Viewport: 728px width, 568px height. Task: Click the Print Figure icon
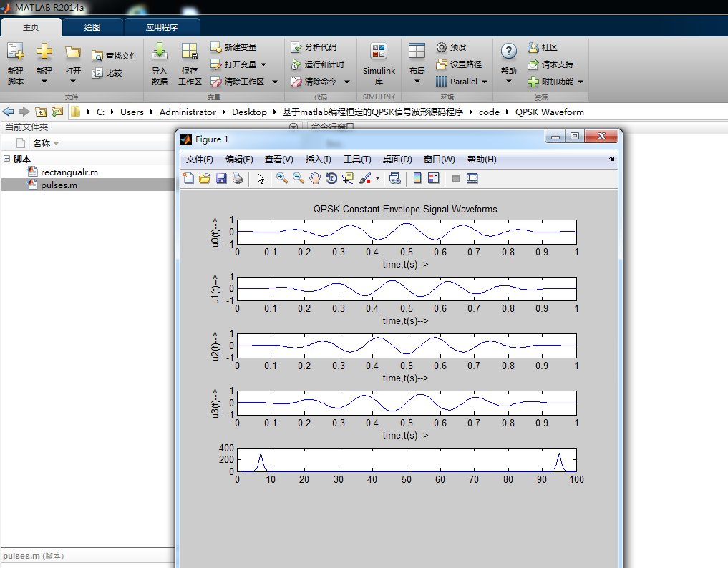click(x=237, y=178)
